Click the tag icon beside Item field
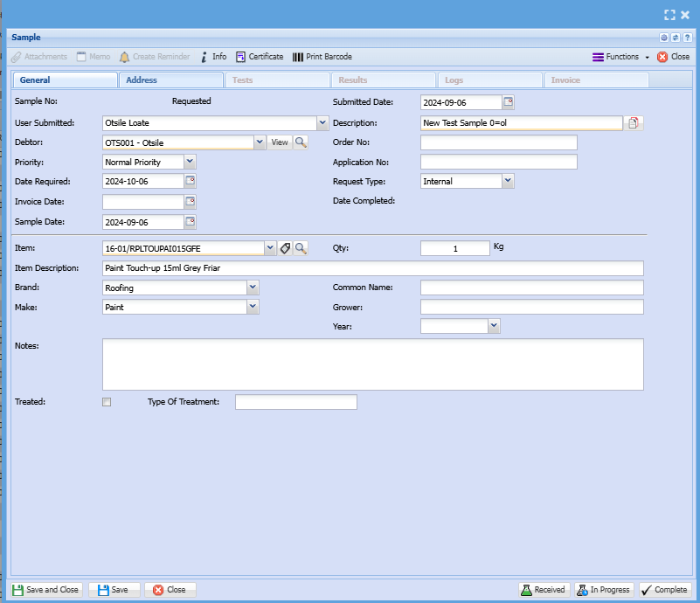This screenshot has height=603, width=700. (285, 248)
